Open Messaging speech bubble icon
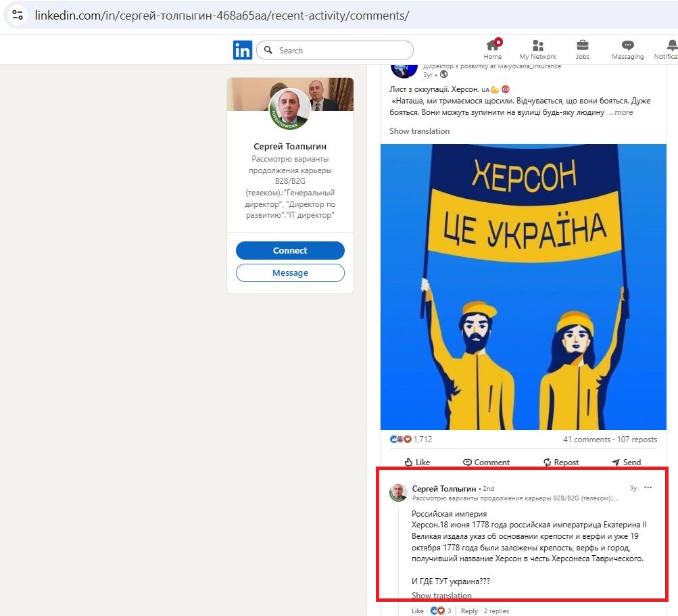 (x=627, y=46)
